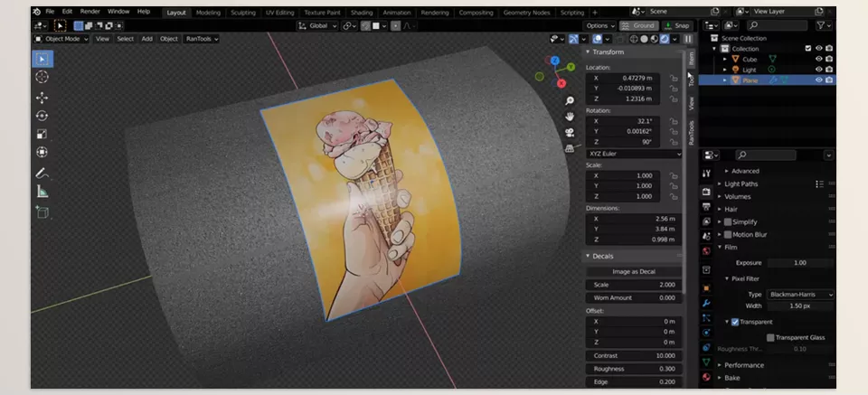Enable the Simplify checkbox
Image resolution: width=868 pixels, height=395 pixels.
pyautogui.click(x=728, y=221)
